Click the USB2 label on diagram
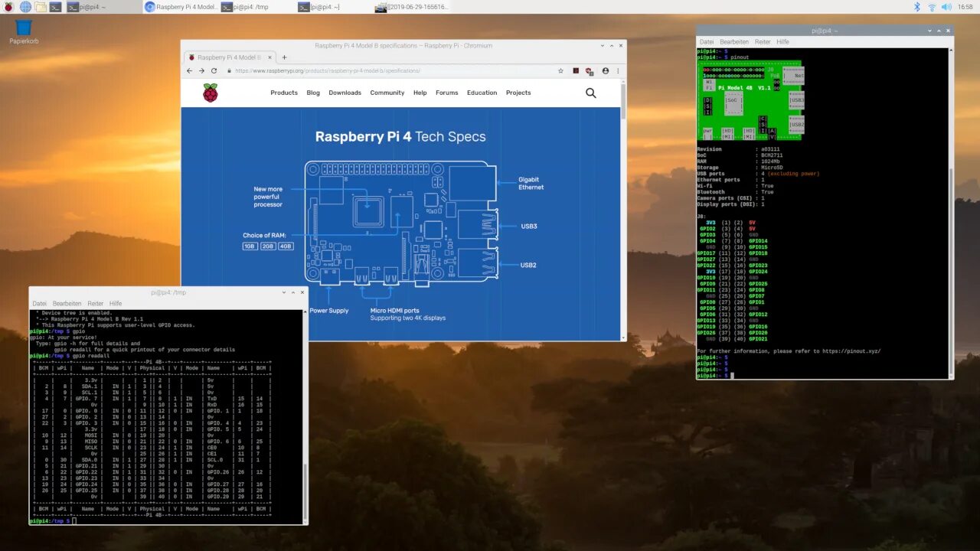The width and height of the screenshot is (980, 551). (x=528, y=265)
